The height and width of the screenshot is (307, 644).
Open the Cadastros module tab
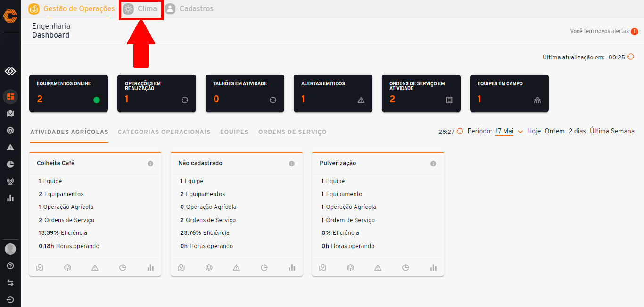coord(189,8)
